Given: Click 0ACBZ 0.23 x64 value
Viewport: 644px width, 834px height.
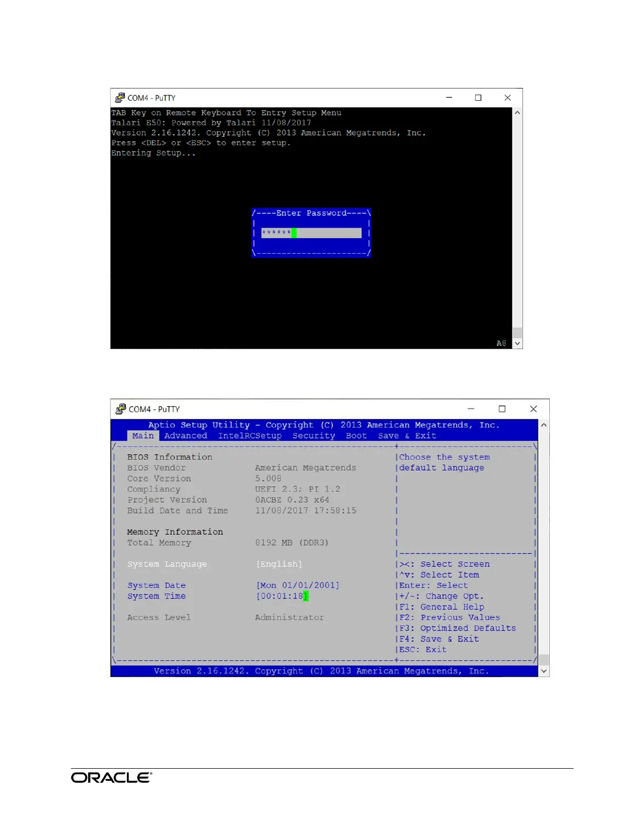Looking at the screenshot, I should (x=292, y=500).
